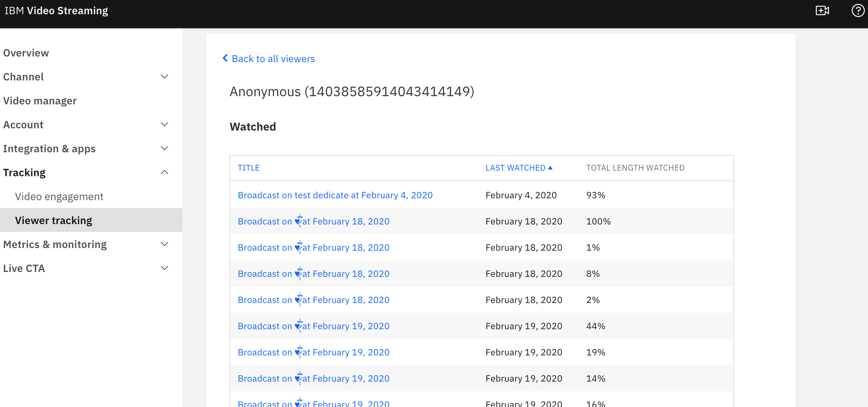Sort by LAST WATCHED column header
Screen dimensions: 868x407
(515, 168)
